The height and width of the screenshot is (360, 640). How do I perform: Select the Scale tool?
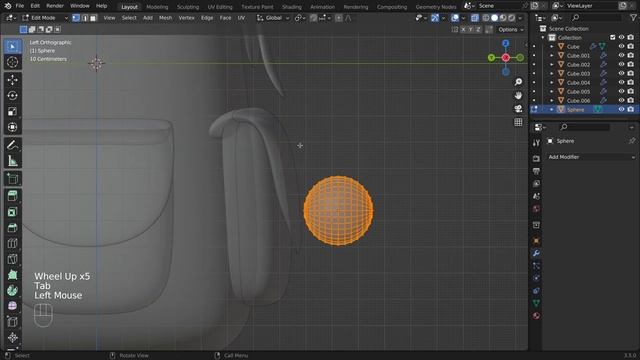point(13,111)
